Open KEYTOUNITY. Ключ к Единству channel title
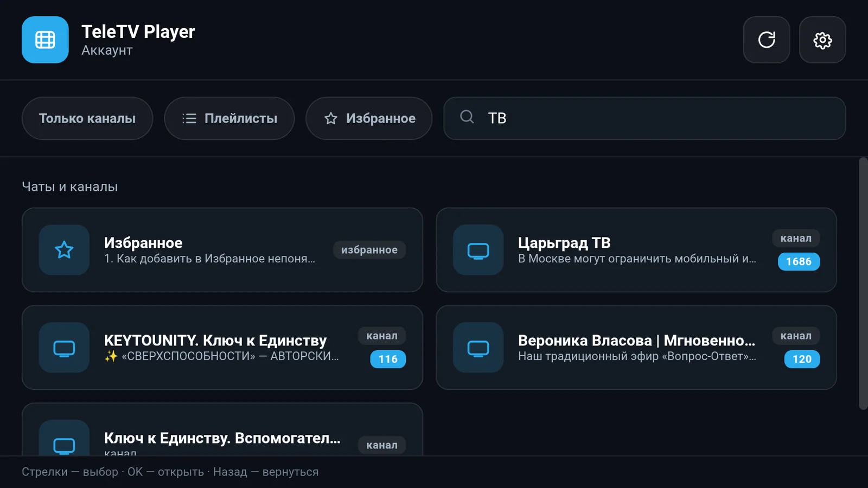This screenshot has width=868, height=488. (x=215, y=341)
